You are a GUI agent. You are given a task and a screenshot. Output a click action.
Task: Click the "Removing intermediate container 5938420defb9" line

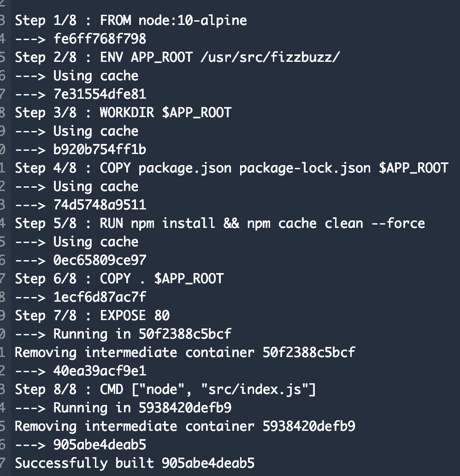[x=185, y=426]
